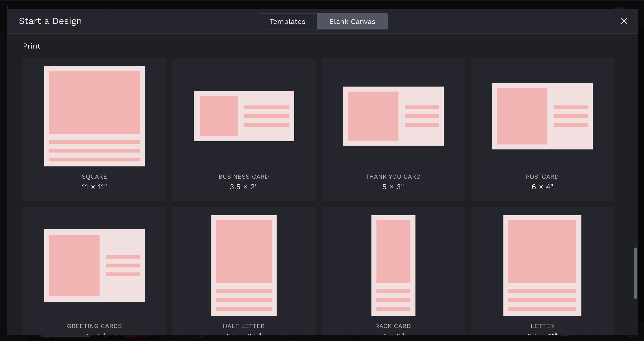Click the 6 × 4" size text
This screenshot has width=644, height=341.
[x=542, y=187]
